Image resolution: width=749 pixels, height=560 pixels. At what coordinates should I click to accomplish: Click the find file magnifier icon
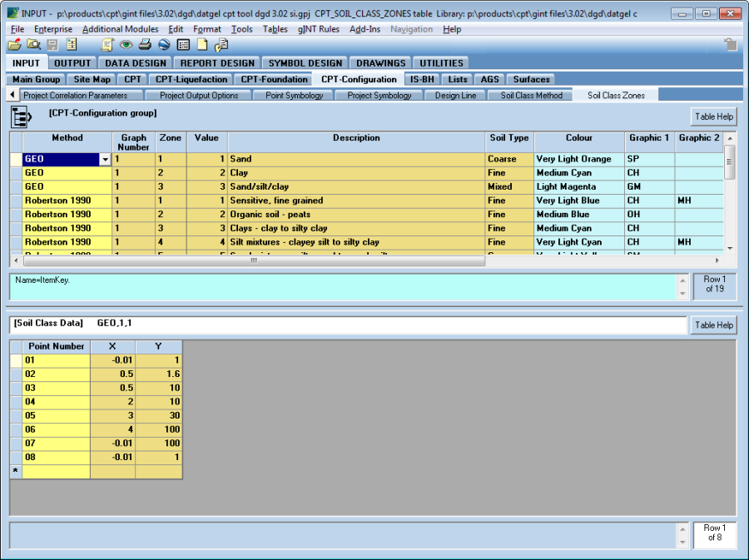pos(33,45)
